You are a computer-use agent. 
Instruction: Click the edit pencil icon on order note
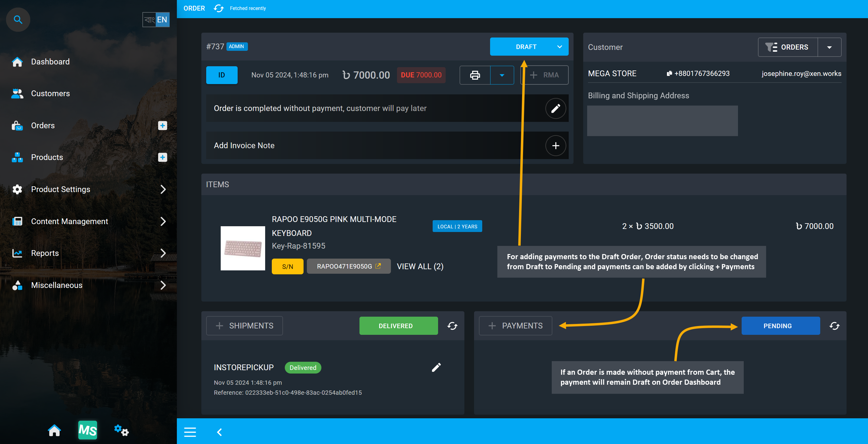pyautogui.click(x=556, y=108)
